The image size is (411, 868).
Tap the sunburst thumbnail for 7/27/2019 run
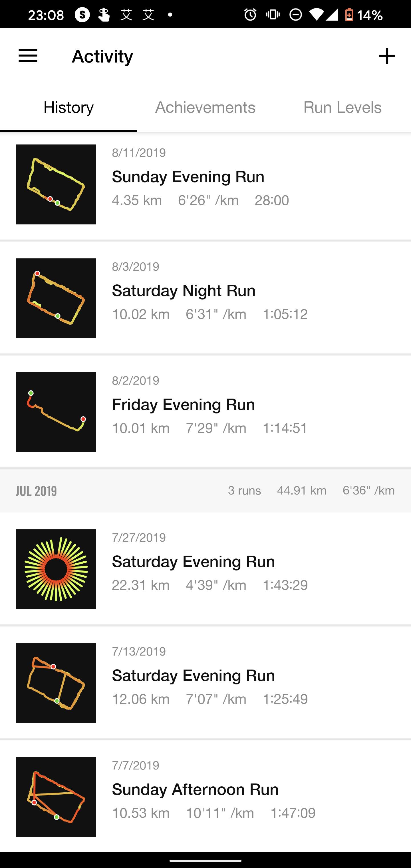pyautogui.click(x=56, y=569)
